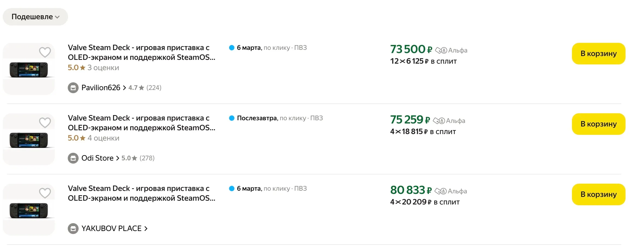644x247 pixels.
Task: Add the 73 500 ₽ Steam Deck to favorites
Action: [x=45, y=52]
